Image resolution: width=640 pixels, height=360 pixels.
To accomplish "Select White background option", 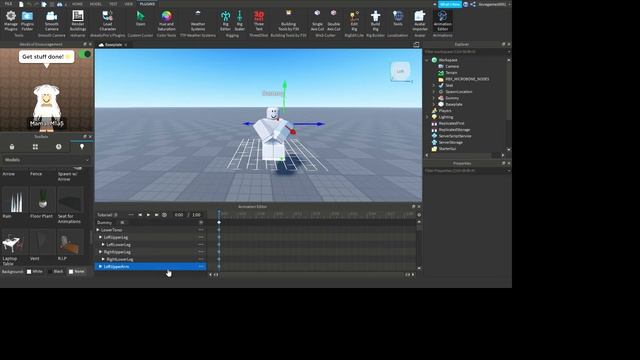I will pyautogui.click(x=35, y=271).
